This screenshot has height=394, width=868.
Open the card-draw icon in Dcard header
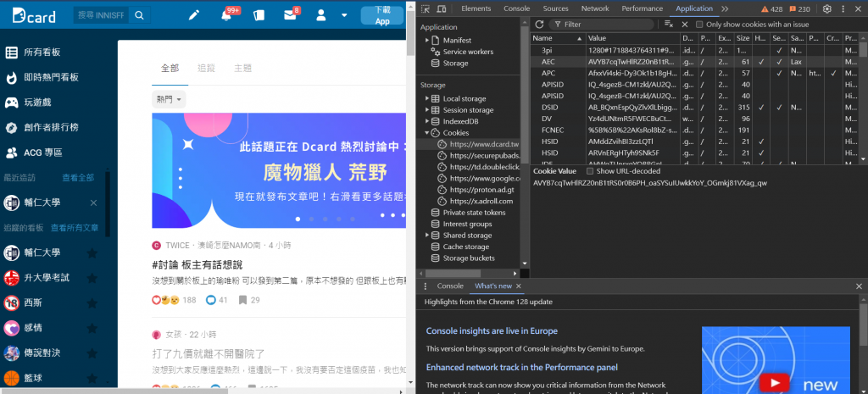(259, 15)
